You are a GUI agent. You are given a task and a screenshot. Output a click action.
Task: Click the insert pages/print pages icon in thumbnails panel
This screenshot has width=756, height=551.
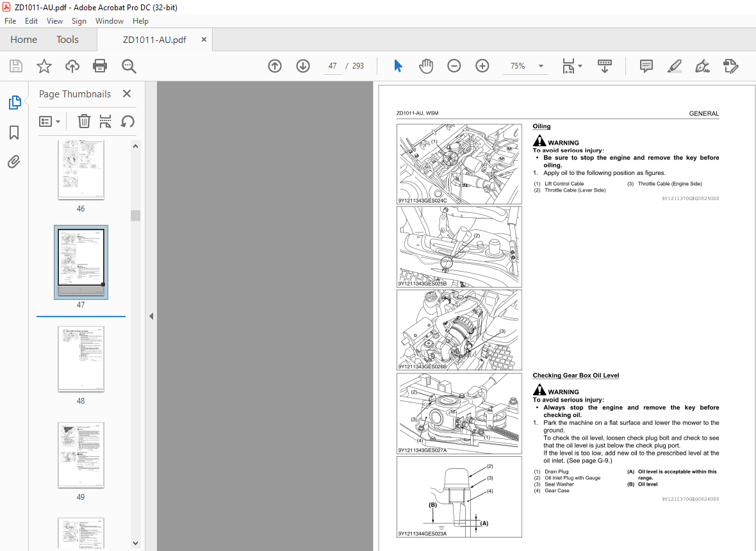click(105, 122)
